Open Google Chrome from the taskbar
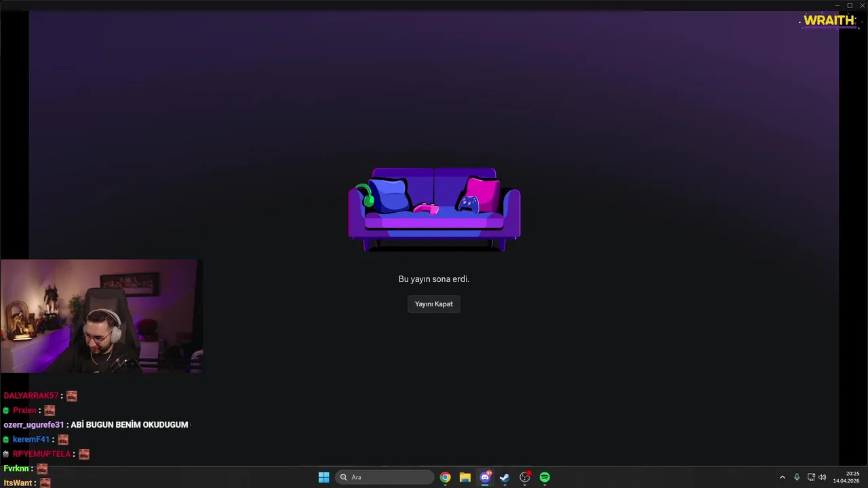Image resolution: width=868 pixels, height=488 pixels. pos(445,477)
